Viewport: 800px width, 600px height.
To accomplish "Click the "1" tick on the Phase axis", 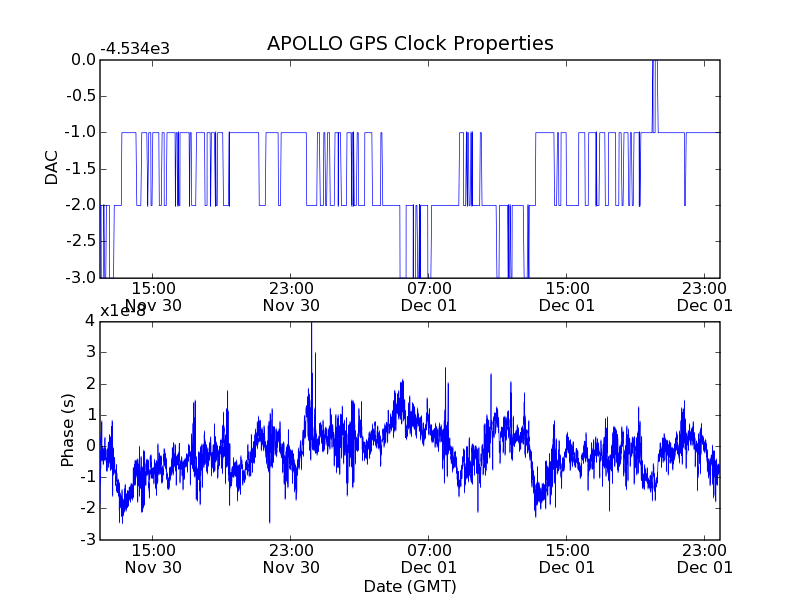I will (x=90, y=415).
